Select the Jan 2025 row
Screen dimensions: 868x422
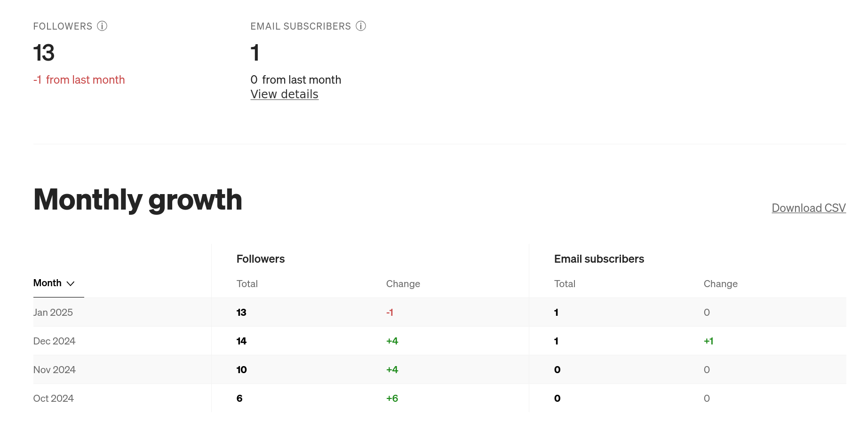53,313
